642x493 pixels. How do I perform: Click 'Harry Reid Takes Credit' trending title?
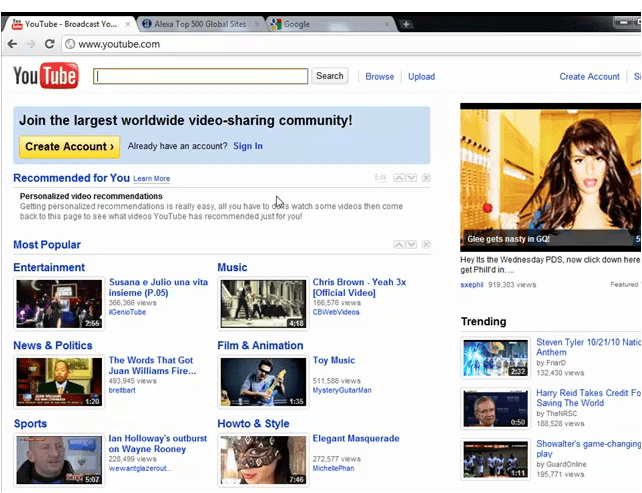point(588,398)
